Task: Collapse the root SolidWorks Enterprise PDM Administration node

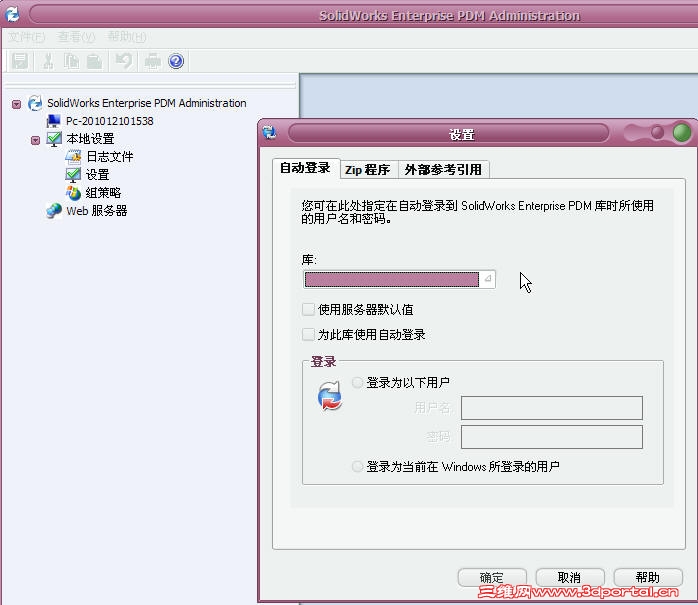Action: point(16,104)
